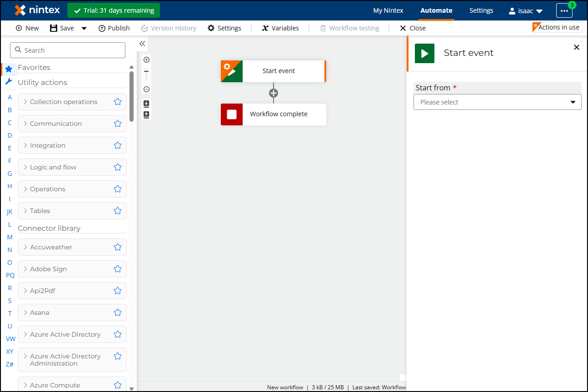Image resolution: width=588 pixels, height=392 pixels.
Task: Click the export workflow icon
Action: pos(146,114)
